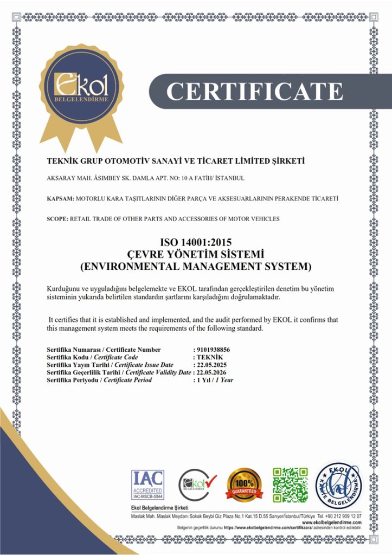Click the ISO 14001:2015 heading

coord(196,242)
